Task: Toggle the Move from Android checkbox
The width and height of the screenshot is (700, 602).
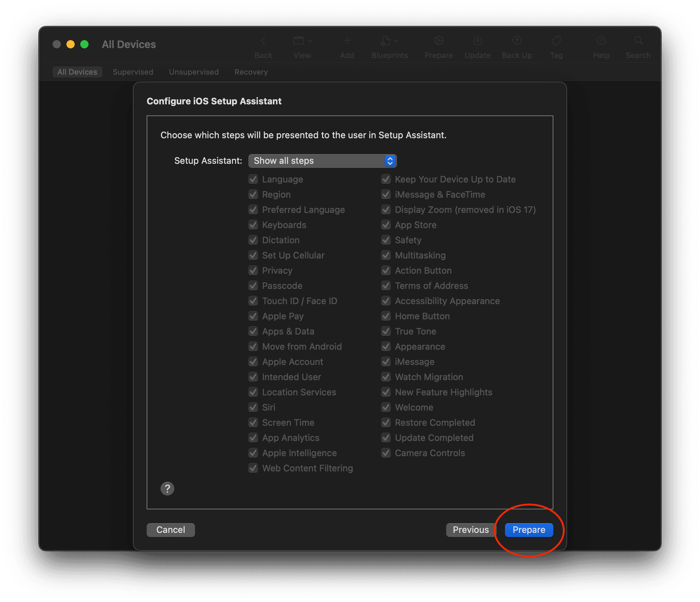Action: [x=253, y=347]
